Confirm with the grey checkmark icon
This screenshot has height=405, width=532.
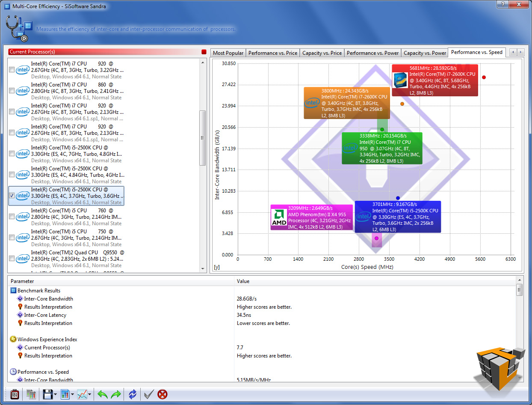point(149,394)
